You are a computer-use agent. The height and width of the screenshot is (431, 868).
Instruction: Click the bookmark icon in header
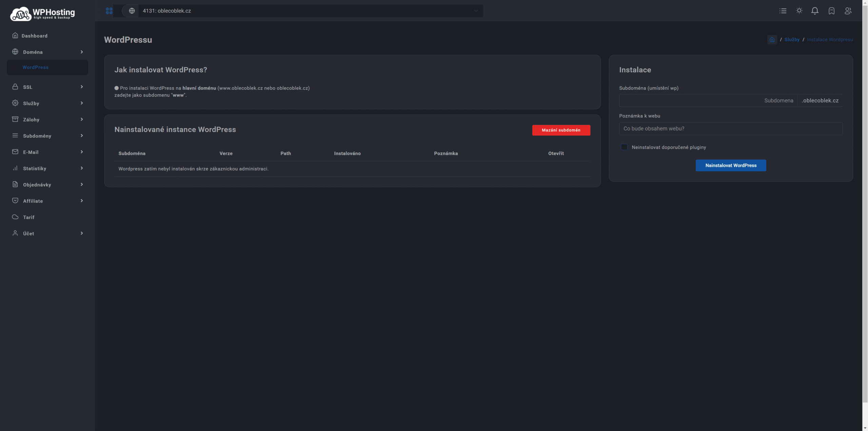pos(831,11)
